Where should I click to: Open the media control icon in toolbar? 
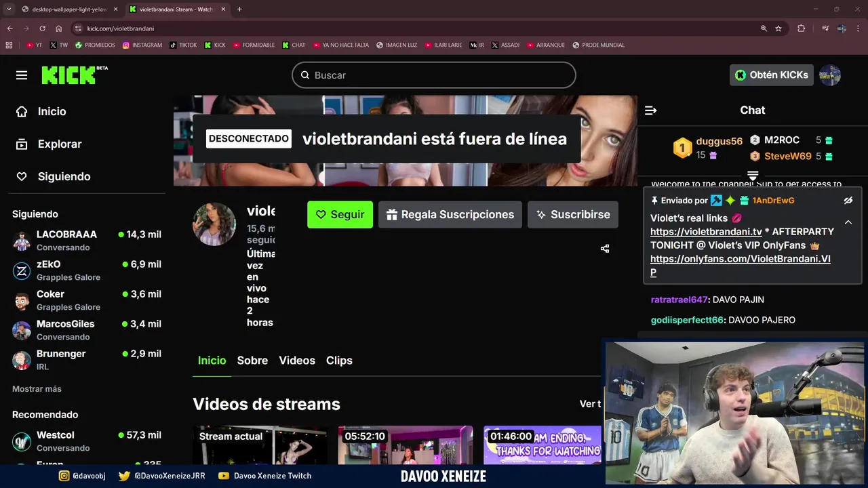tap(825, 28)
